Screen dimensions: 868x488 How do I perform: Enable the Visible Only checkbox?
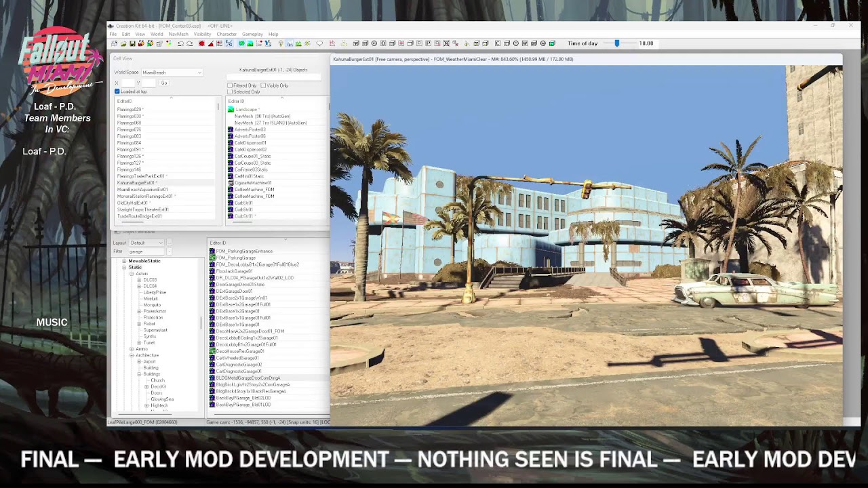(263, 86)
